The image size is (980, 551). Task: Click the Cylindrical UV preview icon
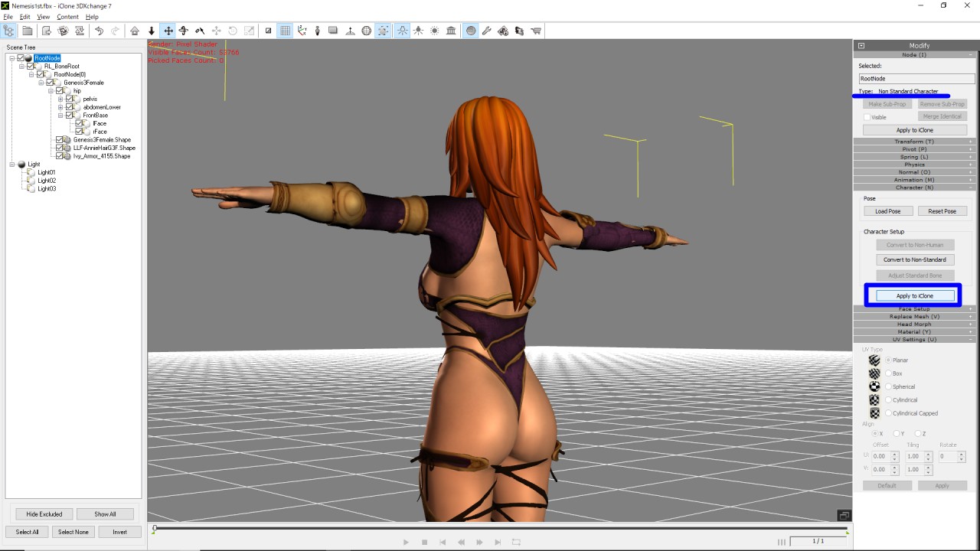pos(874,399)
